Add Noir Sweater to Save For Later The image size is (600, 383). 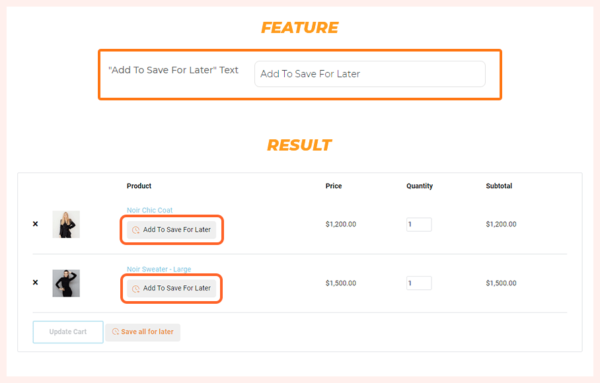(x=171, y=288)
